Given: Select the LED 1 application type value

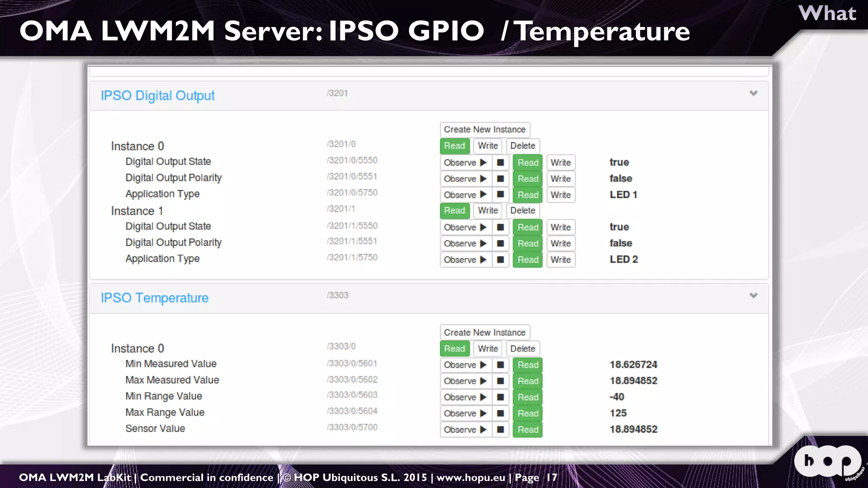Looking at the screenshot, I should pyautogui.click(x=623, y=195).
